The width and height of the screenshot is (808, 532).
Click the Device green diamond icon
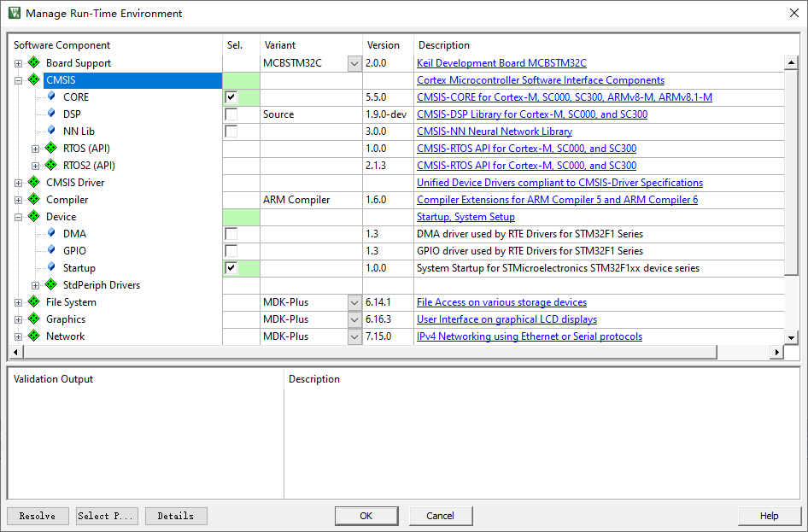[x=34, y=216]
